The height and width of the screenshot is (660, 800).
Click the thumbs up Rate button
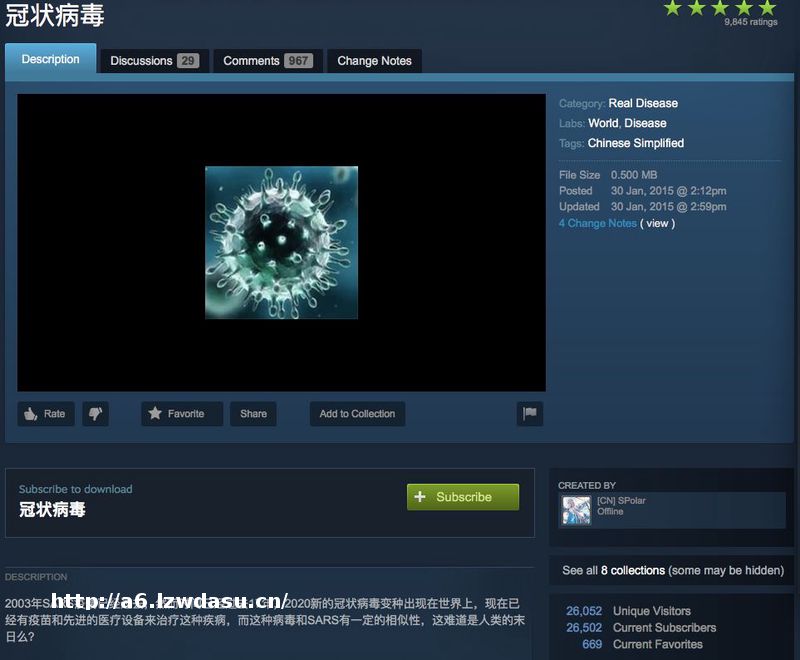(x=45, y=414)
